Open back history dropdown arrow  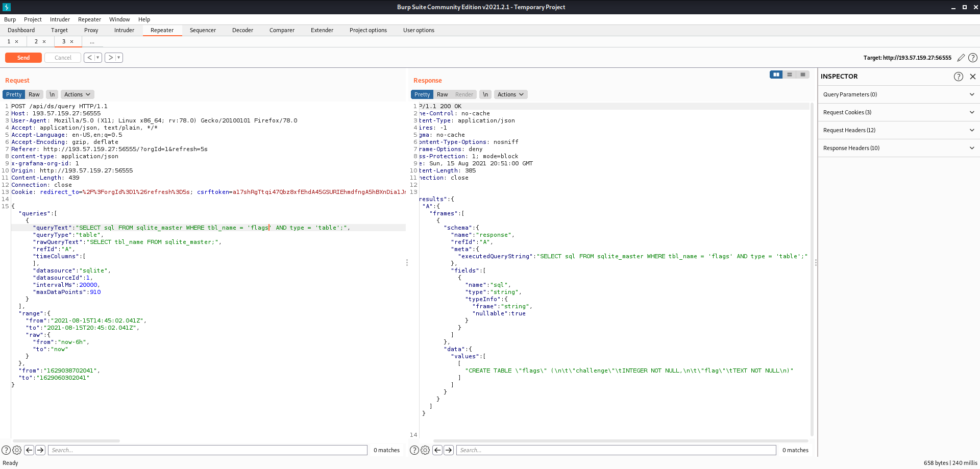click(x=98, y=58)
